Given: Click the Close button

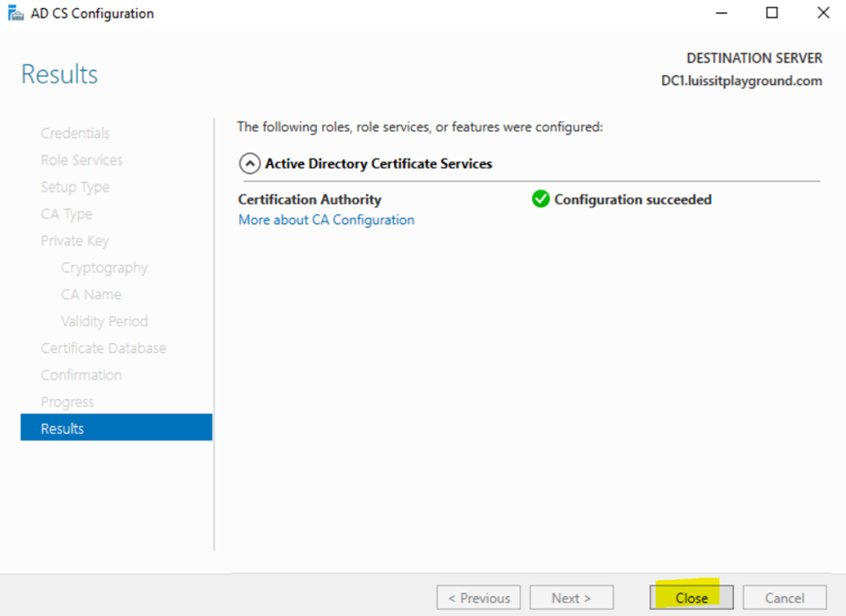Looking at the screenshot, I should coord(692,598).
